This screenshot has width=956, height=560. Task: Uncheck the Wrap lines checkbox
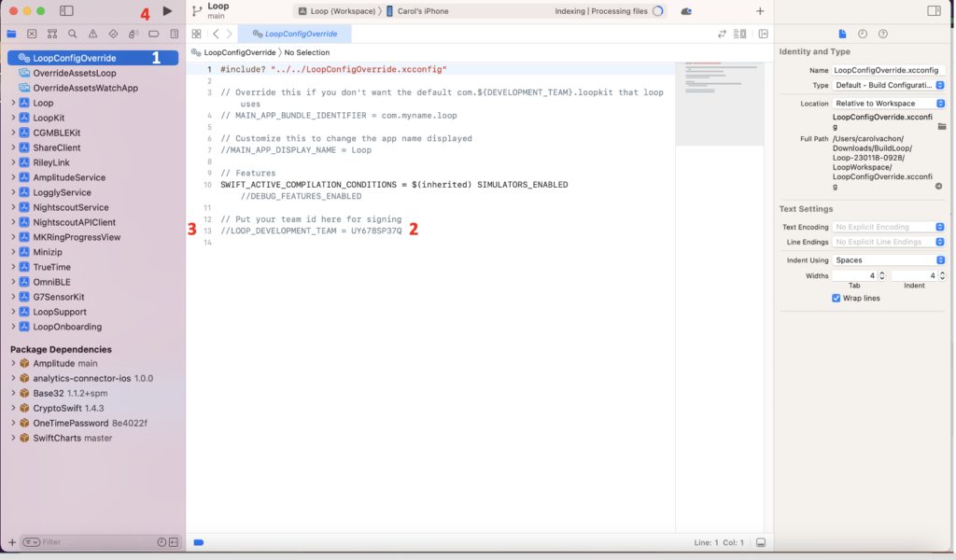click(836, 298)
